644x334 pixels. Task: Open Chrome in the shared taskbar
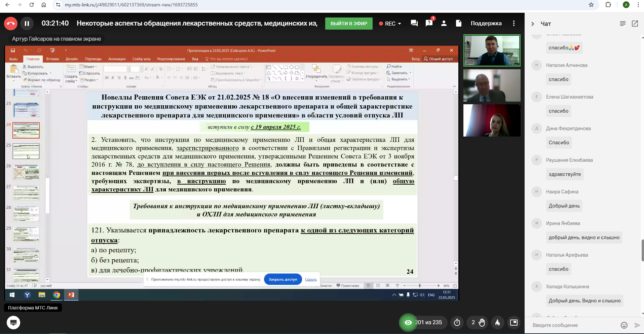pyautogui.click(x=56, y=295)
